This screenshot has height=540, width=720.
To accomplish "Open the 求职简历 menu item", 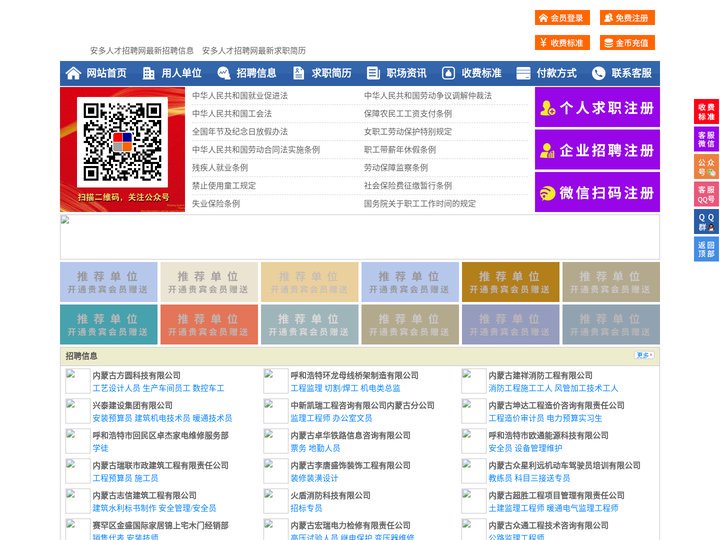I will tap(332, 73).
